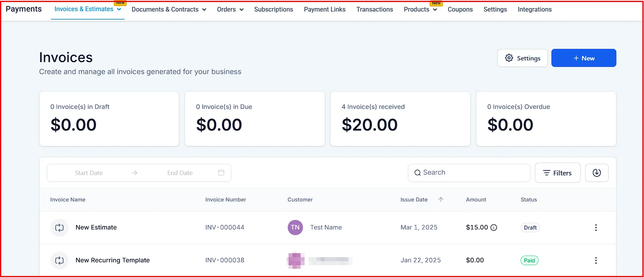The height and width of the screenshot is (278, 644).
Task: Click Test Name's TN avatar
Action: [x=295, y=227]
